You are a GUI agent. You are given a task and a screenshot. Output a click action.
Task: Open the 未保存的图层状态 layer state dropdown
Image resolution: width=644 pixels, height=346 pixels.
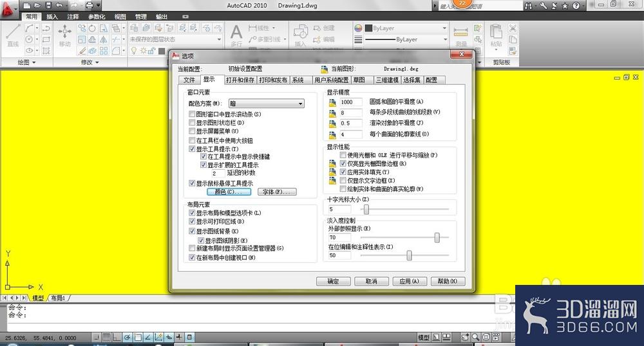tap(175, 39)
